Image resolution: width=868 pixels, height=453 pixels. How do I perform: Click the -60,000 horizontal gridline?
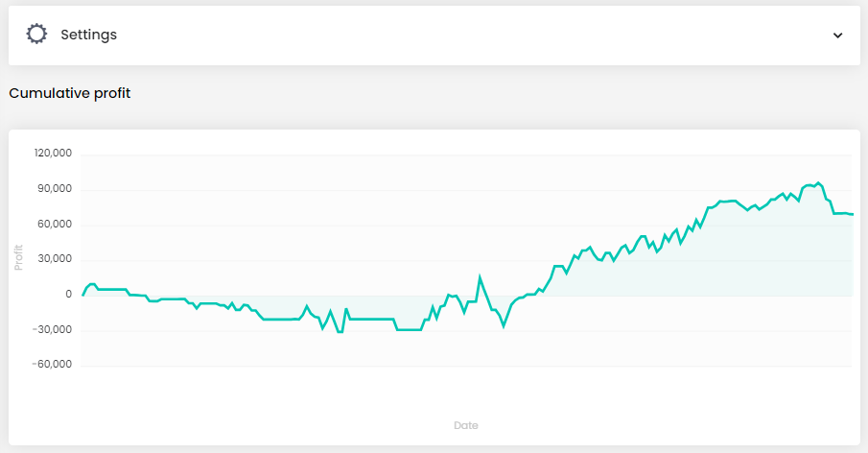point(460,366)
